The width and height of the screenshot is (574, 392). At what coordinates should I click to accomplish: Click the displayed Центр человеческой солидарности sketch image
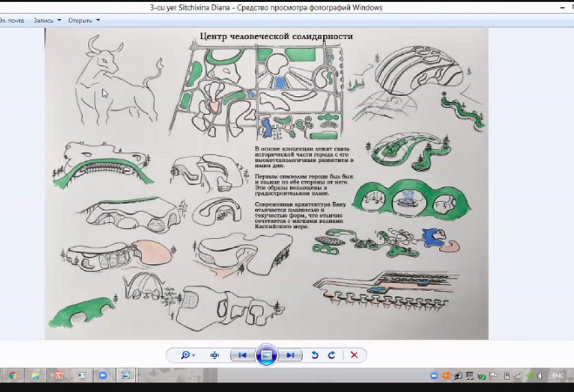266,184
